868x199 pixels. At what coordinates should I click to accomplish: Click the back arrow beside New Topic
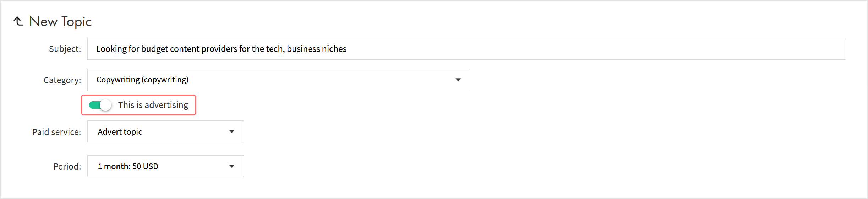point(18,21)
